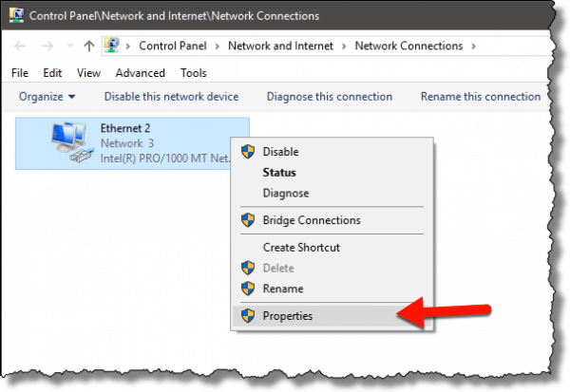Expand chevron after Control Panel breadcrumb
Viewport: 570px width, 392px height.
[217, 47]
